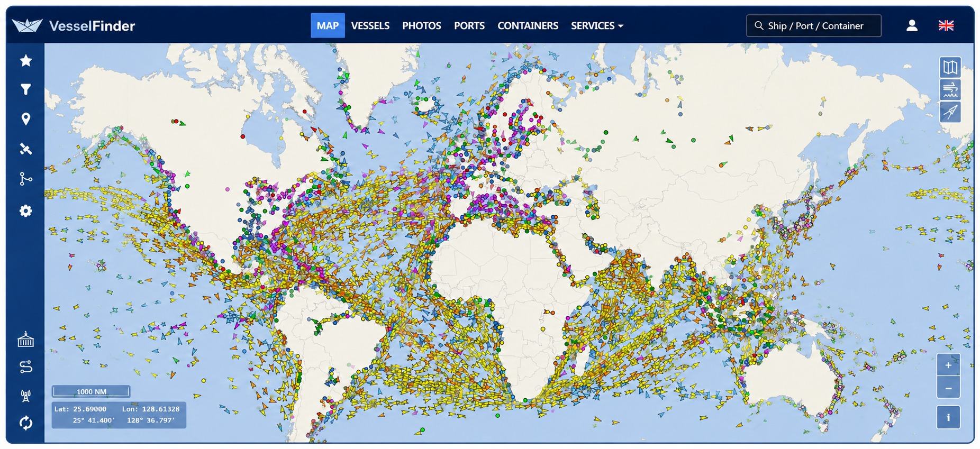Select the satellite icon in sidebar

(25, 149)
